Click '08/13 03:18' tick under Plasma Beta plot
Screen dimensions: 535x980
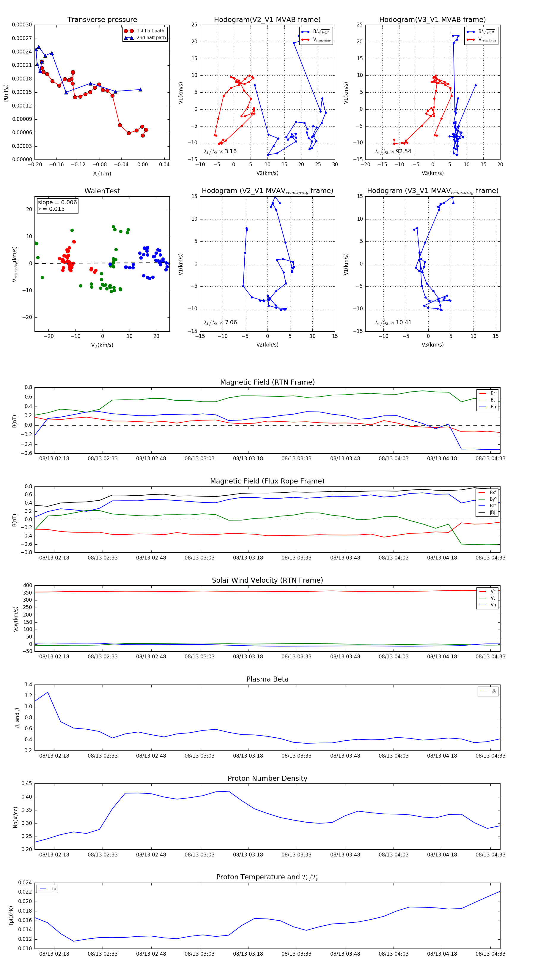248,755
